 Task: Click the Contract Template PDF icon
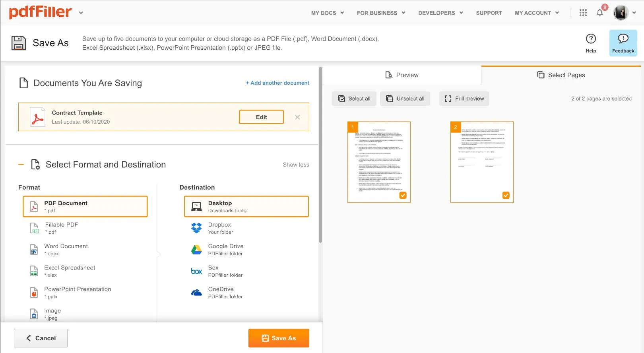(38, 117)
